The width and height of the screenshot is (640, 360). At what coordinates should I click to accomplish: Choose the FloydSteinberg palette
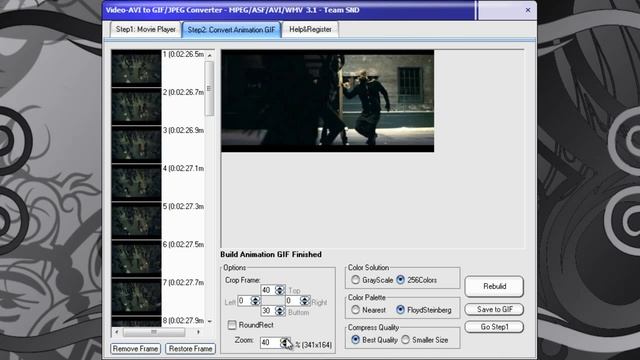click(424, 310)
